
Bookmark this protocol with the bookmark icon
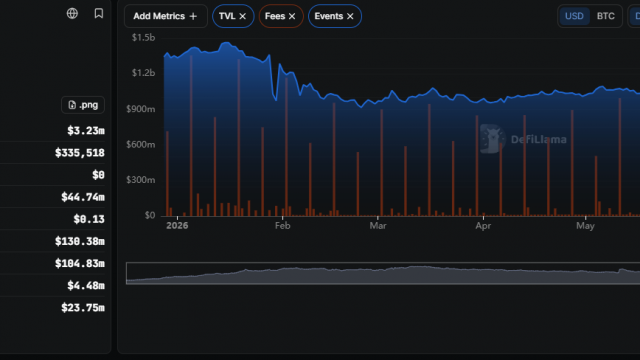[x=99, y=13]
